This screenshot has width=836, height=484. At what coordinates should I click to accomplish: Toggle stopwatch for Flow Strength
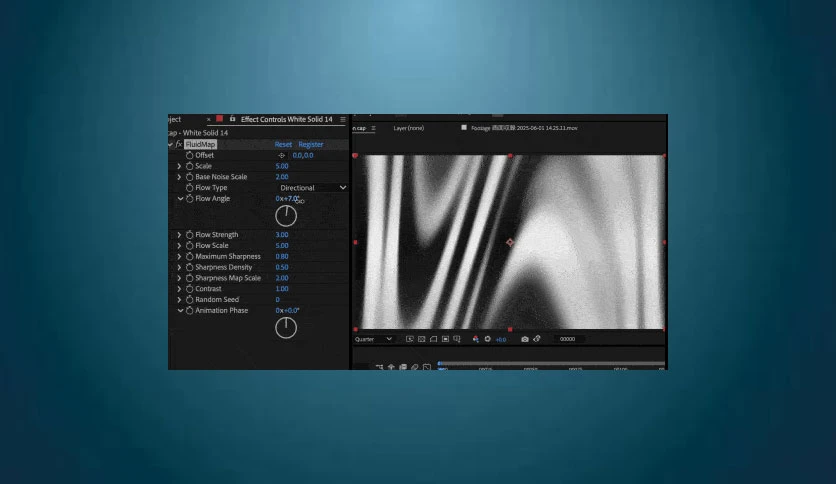(x=189, y=235)
